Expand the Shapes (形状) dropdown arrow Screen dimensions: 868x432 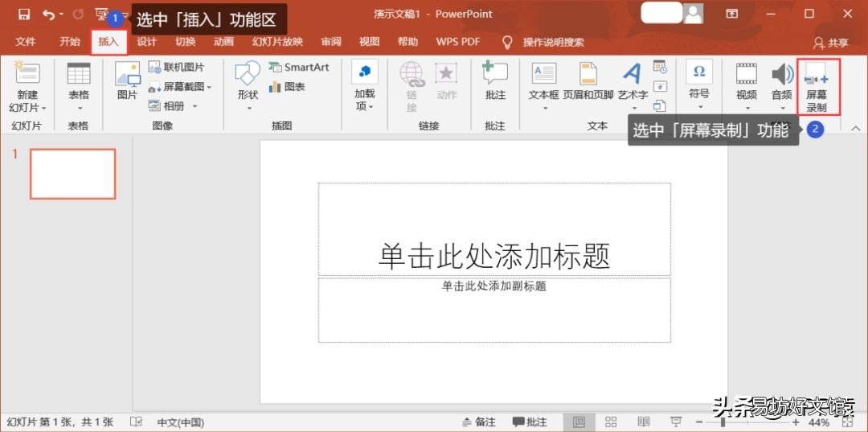[248, 108]
